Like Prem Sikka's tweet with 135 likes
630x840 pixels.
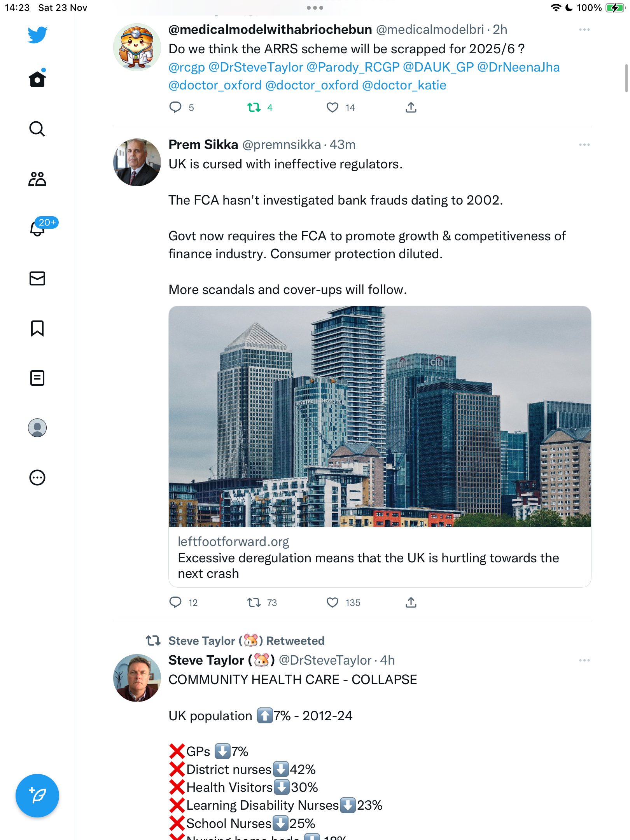(x=332, y=602)
